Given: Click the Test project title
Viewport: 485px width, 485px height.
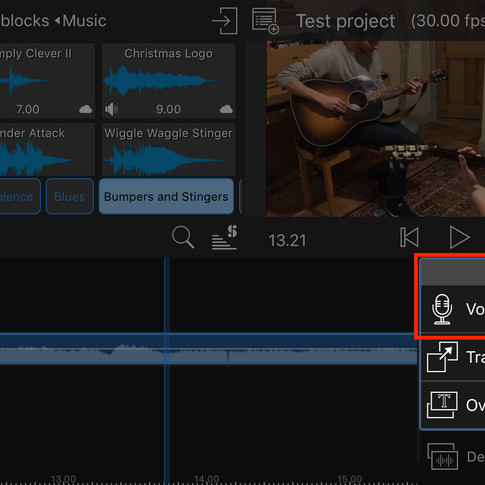Looking at the screenshot, I should [x=345, y=21].
